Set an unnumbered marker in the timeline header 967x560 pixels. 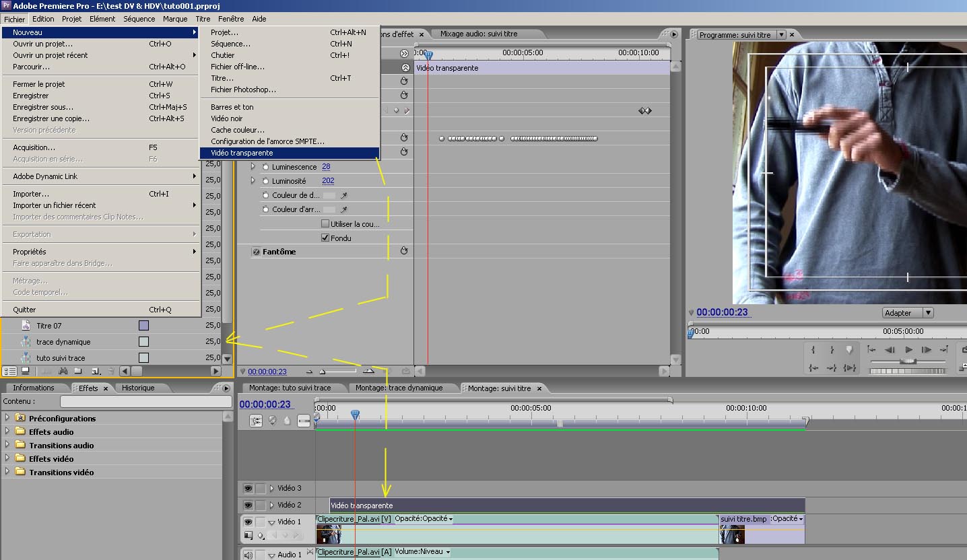[288, 421]
